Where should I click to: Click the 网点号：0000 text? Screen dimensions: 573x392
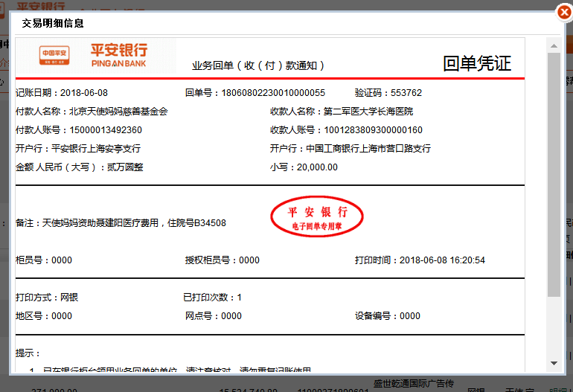(214, 316)
